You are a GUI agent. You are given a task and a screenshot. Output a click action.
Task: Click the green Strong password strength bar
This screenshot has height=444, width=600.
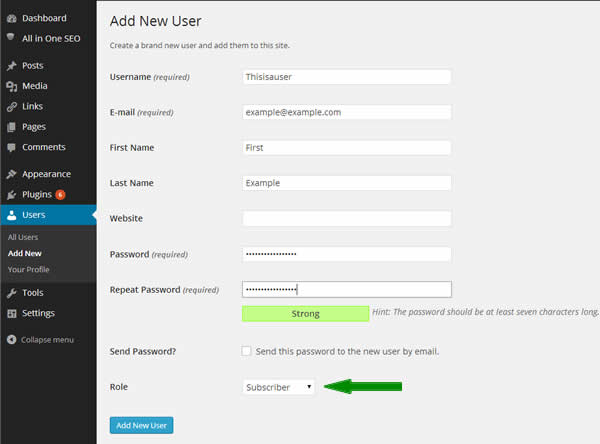(x=305, y=313)
